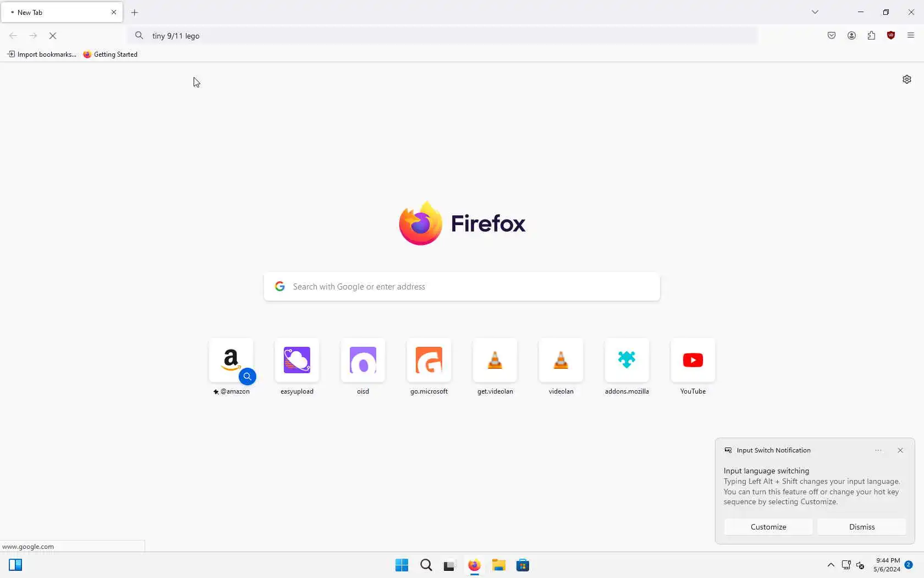Open Firefox application menu
This screenshot has height=578, width=924.
(x=911, y=36)
